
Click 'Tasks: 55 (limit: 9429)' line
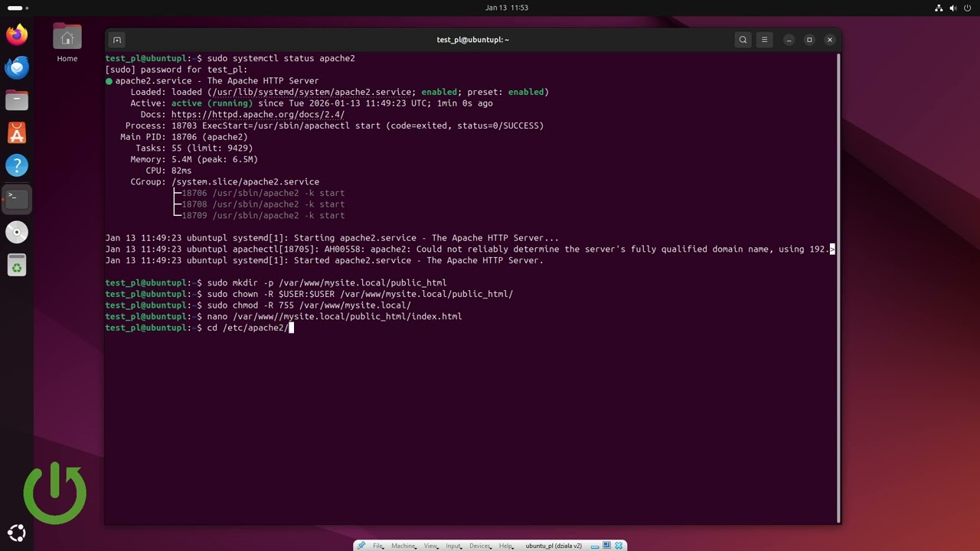point(194,148)
